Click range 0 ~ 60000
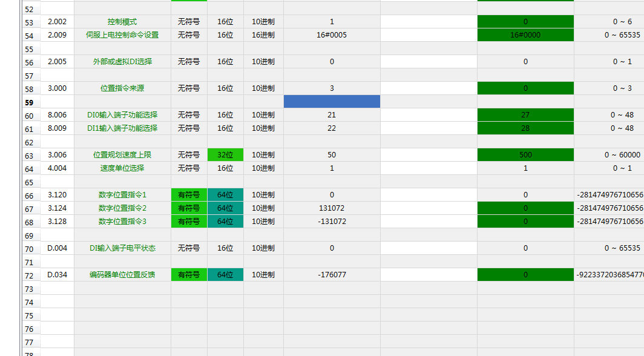This screenshot has width=644, height=356. point(622,155)
